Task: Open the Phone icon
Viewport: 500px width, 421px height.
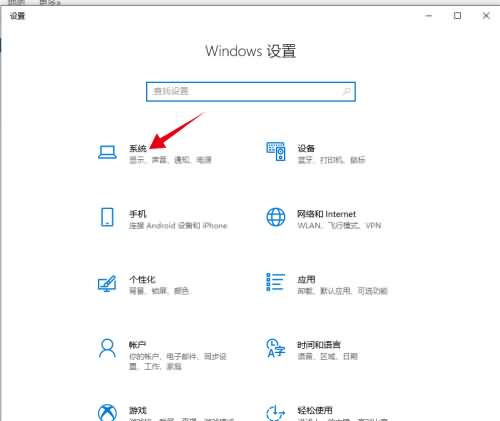Action: 107,217
